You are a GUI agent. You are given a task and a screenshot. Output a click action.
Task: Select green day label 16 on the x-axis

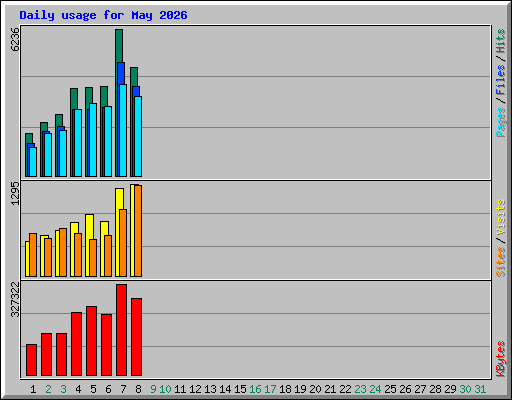pos(255,389)
